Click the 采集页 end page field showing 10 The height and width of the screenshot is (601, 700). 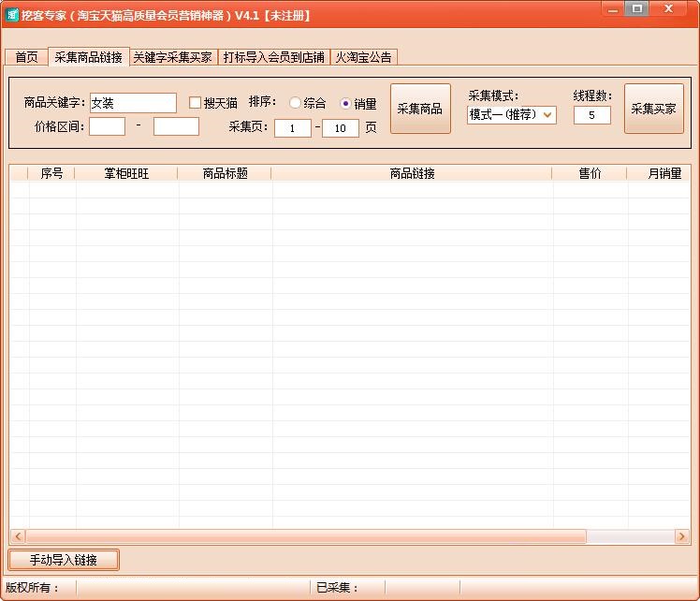341,128
